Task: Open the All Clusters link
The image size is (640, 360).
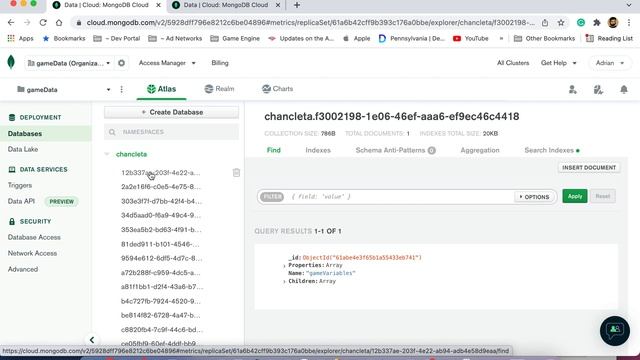Action: 513,63
